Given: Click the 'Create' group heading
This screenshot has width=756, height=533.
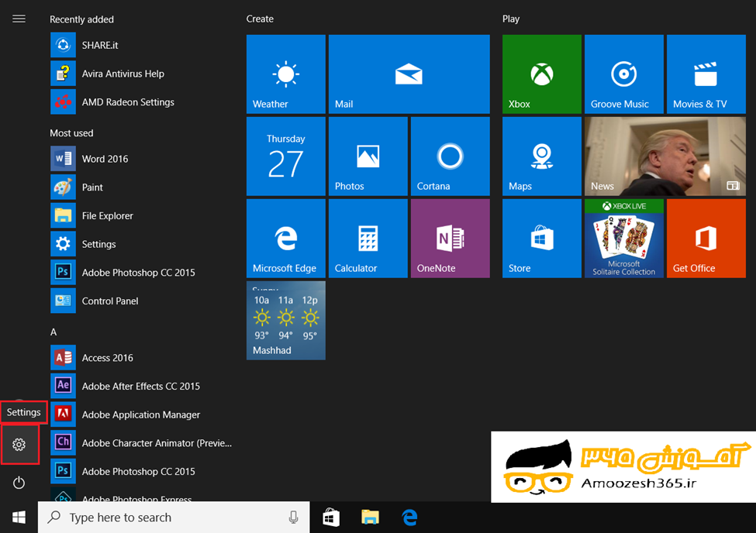Looking at the screenshot, I should click(x=260, y=19).
